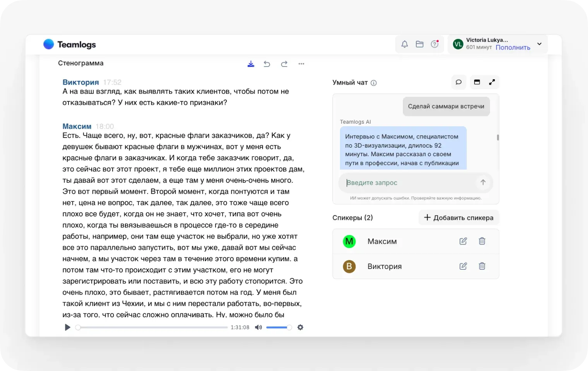Adjust the volume slider
The width and height of the screenshot is (588, 371).
(279, 327)
